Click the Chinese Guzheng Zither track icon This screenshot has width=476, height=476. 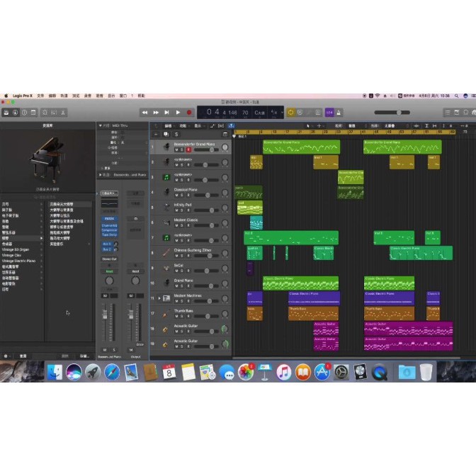pyautogui.click(x=166, y=253)
